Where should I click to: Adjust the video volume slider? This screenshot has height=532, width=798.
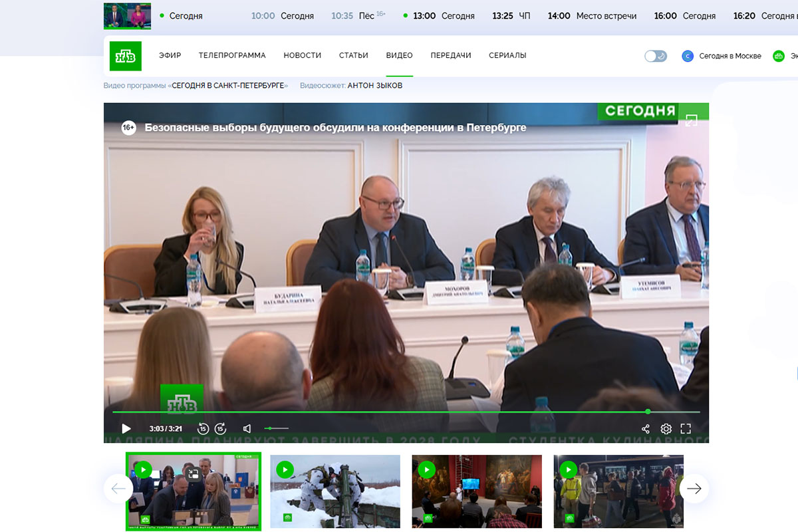pos(277,429)
